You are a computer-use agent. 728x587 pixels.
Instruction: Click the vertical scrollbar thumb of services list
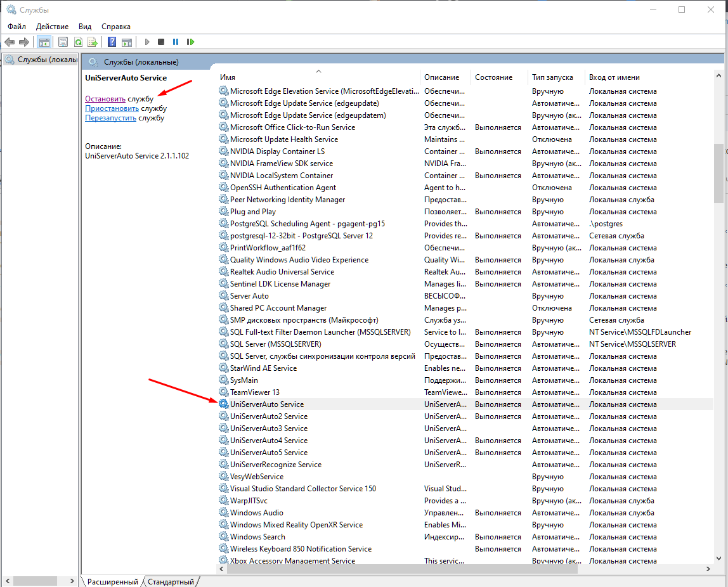coord(718,172)
